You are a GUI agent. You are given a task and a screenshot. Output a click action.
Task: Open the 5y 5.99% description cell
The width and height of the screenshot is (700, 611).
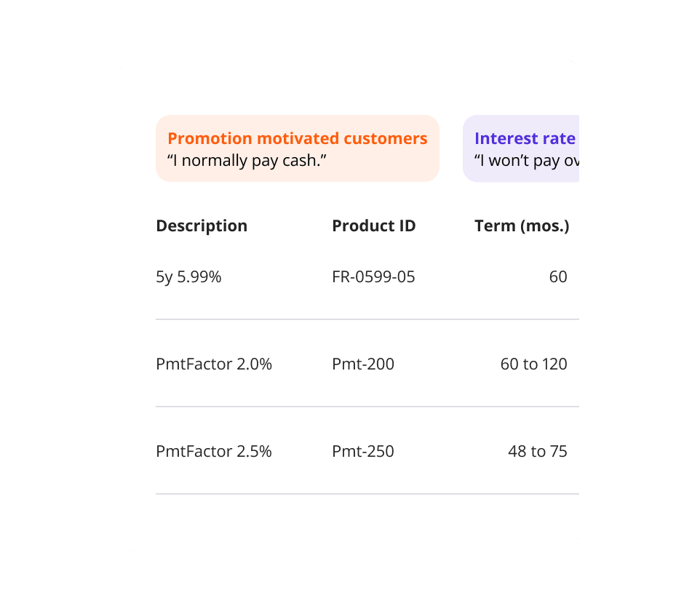188,276
